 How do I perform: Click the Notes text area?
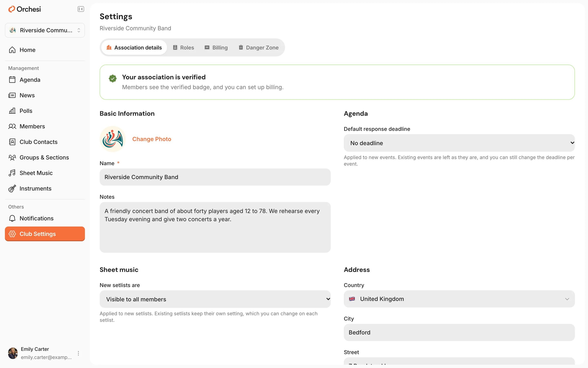[x=215, y=227]
